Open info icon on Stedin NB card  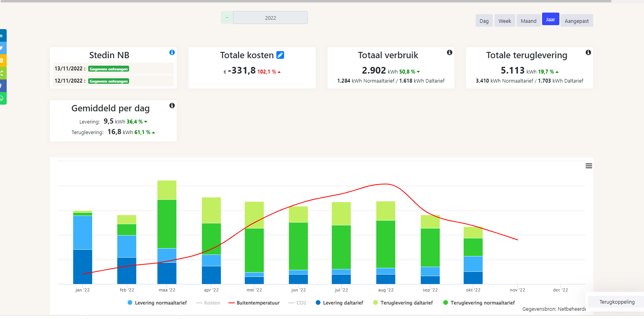point(172,52)
